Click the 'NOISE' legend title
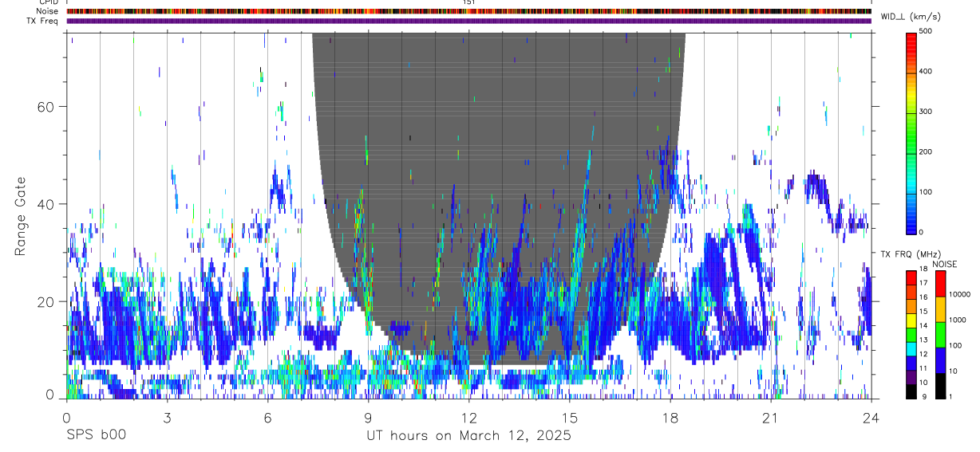 [x=945, y=264]
